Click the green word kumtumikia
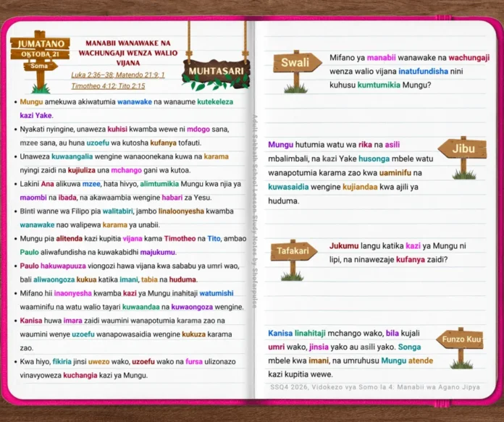The height and width of the screenshot is (422, 504). click(379, 85)
